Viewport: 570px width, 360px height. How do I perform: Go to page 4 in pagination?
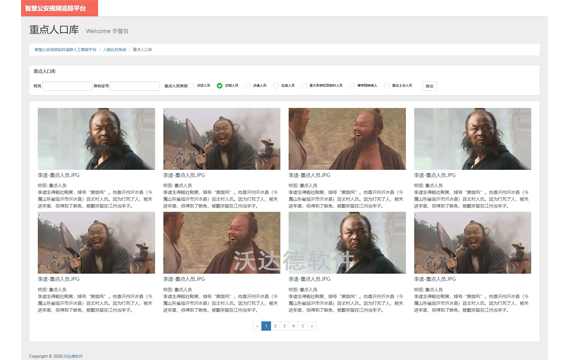point(293,326)
